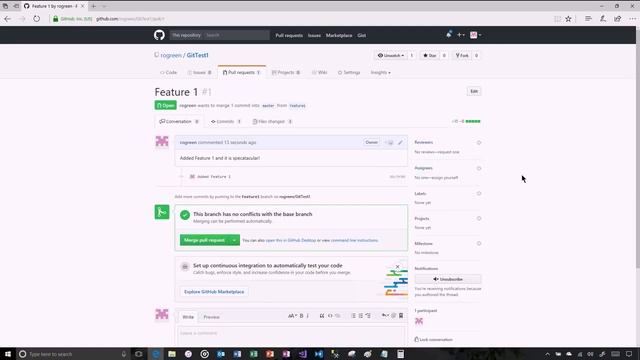The image size is (640, 360).
Task: Click the browser refresh button
Action: point(37,19)
